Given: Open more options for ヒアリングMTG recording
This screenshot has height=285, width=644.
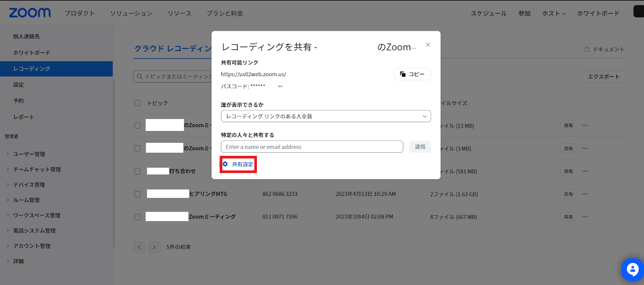Looking at the screenshot, I should click(585, 194).
